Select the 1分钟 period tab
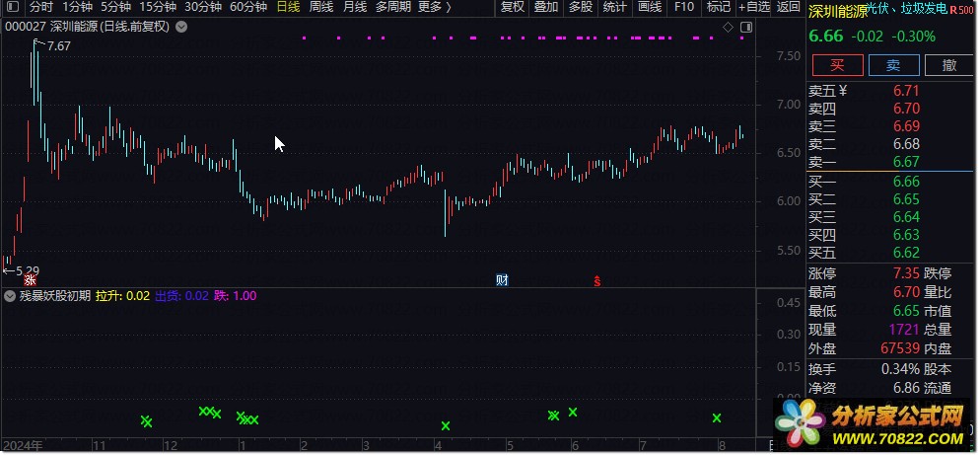Screen dimensions: 980x455 tap(77, 8)
